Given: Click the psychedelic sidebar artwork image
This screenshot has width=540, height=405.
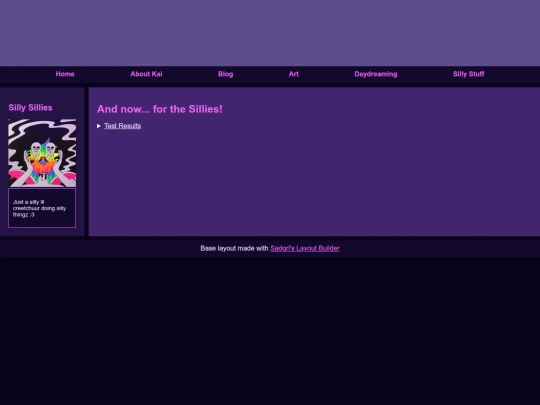Looking at the screenshot, I should (x=42, y=153).
